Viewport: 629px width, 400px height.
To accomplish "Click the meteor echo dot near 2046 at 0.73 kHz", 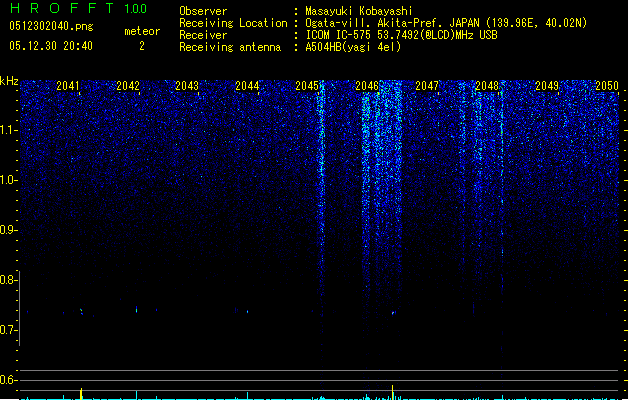I will coord(394,313).
